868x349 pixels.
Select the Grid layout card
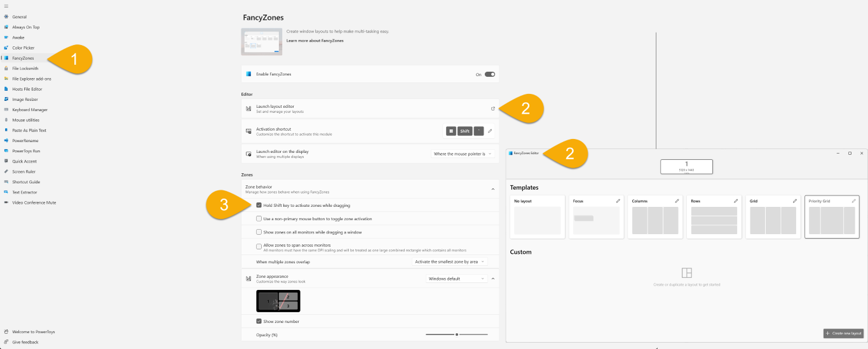(773, 217)
